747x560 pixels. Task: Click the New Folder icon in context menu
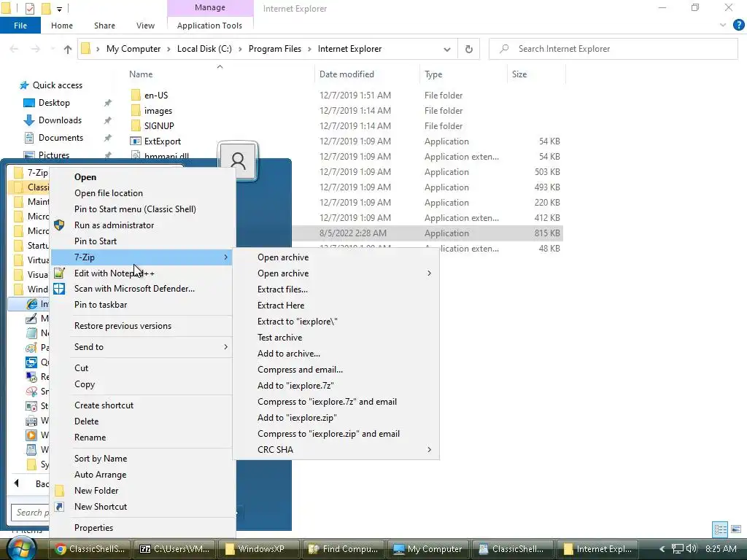click(x=59, y=491)
